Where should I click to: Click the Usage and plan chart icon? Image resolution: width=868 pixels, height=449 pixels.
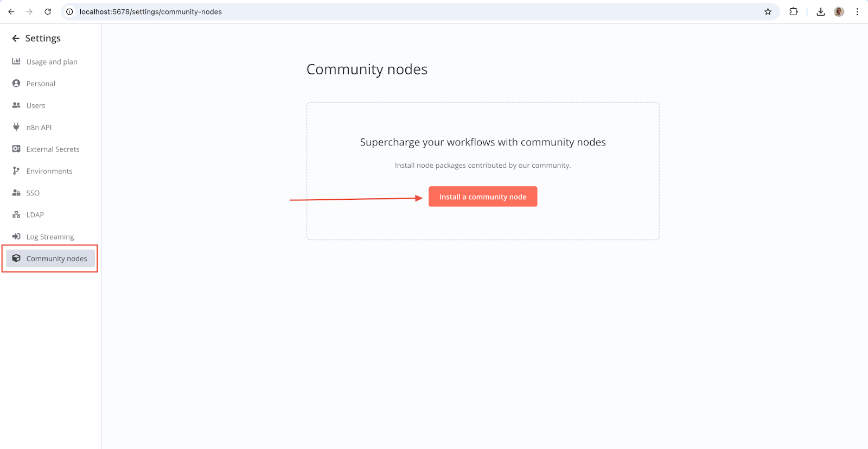tap(16, 61)
